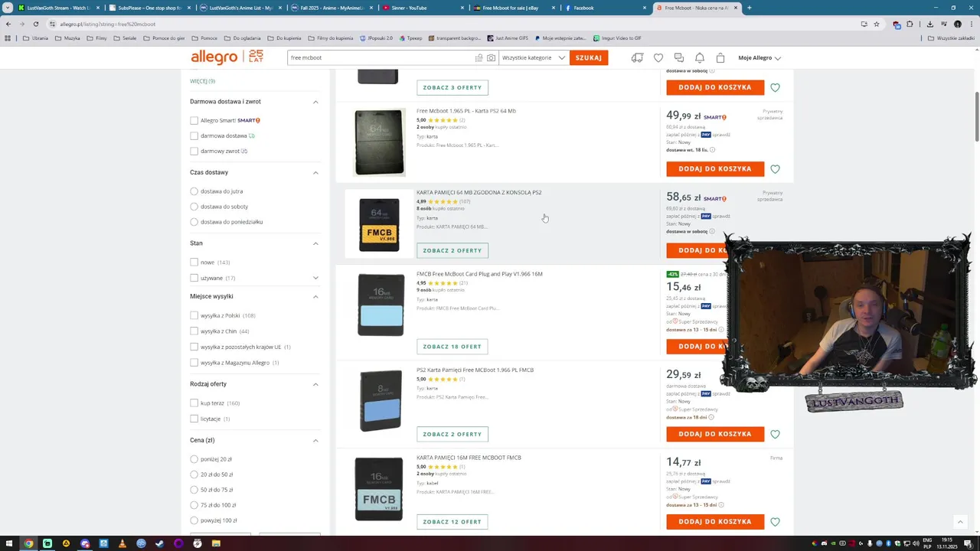This screenshot has width=980, height=551.
Task: Collapse the 'Cena (zł)' section
Action: tap(315, 440)
